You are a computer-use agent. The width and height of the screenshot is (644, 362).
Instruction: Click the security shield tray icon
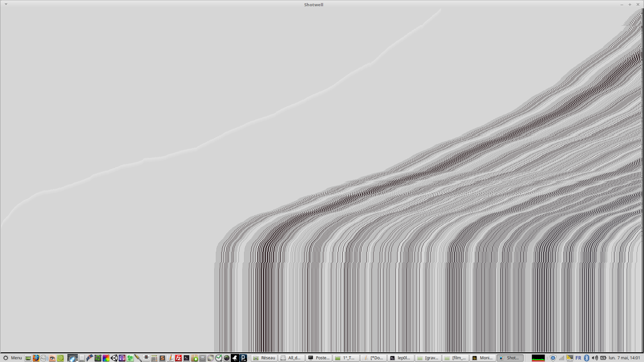[553, 358]
